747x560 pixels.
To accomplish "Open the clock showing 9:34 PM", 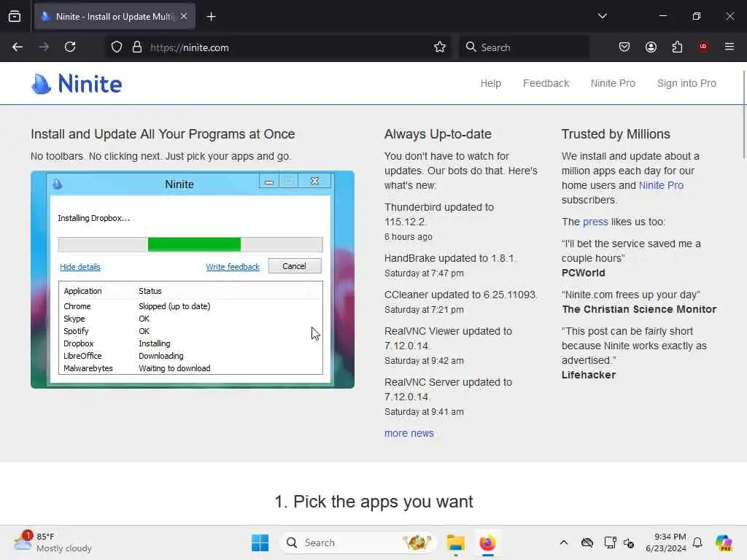I will click(x=665, y=542).
